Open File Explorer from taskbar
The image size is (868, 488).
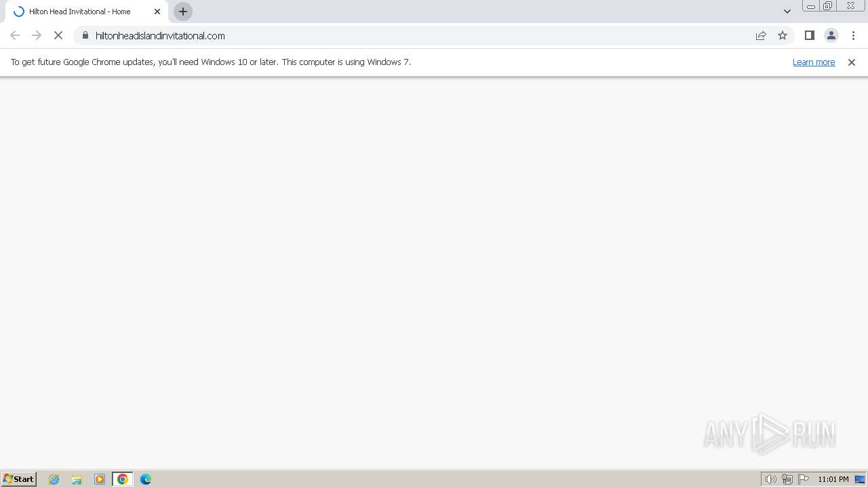click(77, 479)
